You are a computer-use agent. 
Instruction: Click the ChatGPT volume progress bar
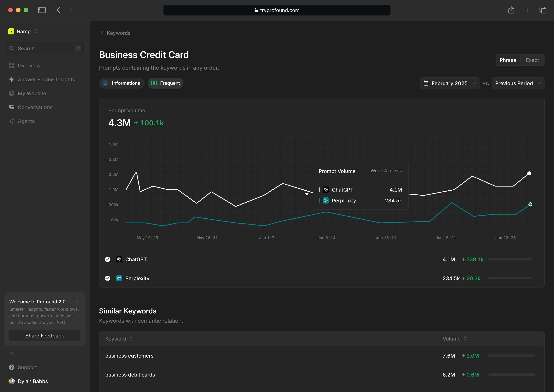coord(510,259)
